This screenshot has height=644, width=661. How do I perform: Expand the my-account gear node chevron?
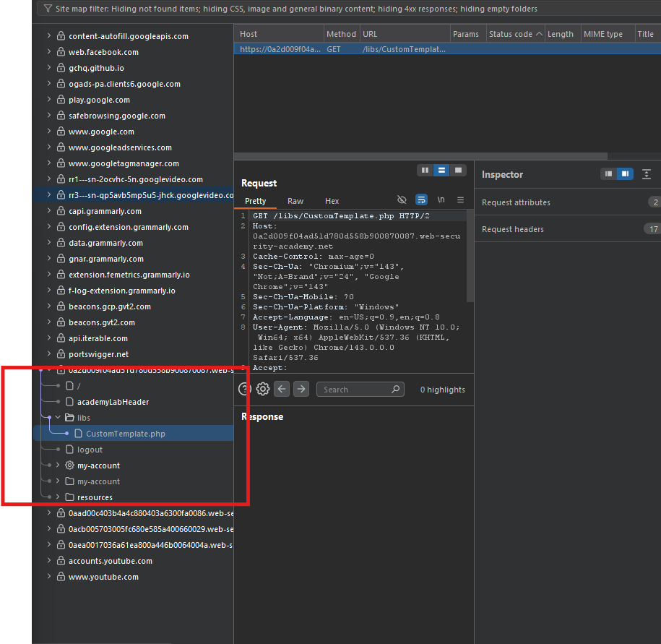[x=58, y=465]
